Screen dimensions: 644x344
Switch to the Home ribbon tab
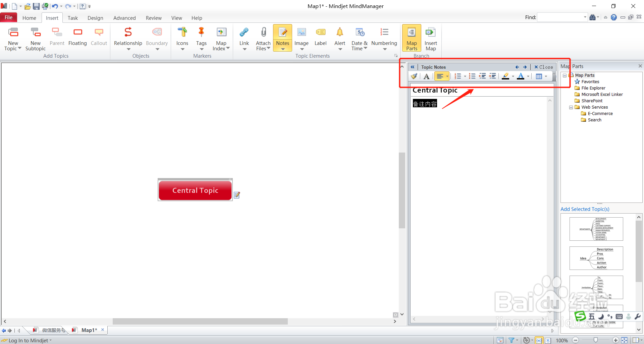[x=29, y=18]
